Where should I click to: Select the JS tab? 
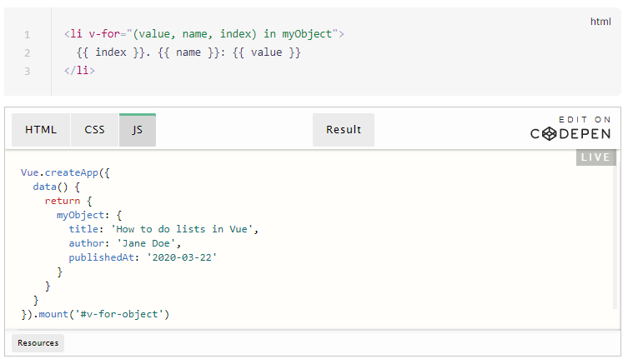tap(138, 130)
